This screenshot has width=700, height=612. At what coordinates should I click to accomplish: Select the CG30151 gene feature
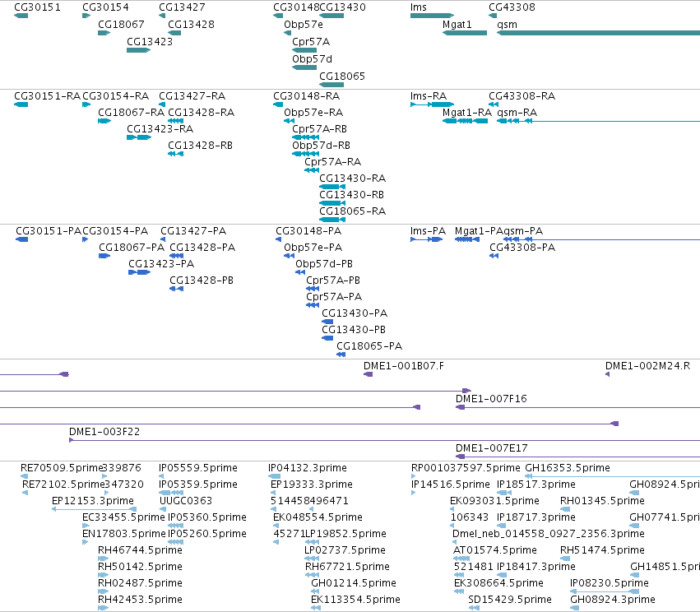pyautogui.click(x=21, y=16)
